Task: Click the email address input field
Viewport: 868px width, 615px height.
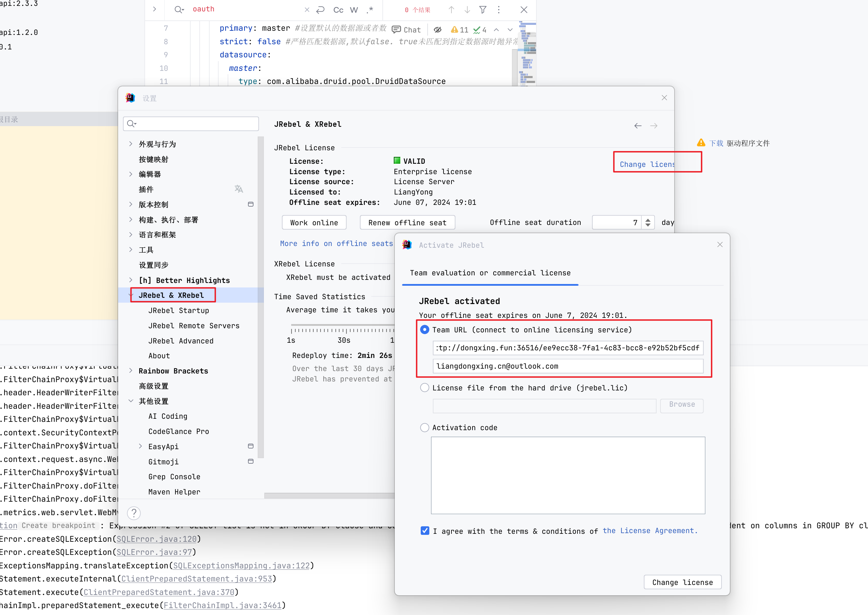Action: [568, 366]
